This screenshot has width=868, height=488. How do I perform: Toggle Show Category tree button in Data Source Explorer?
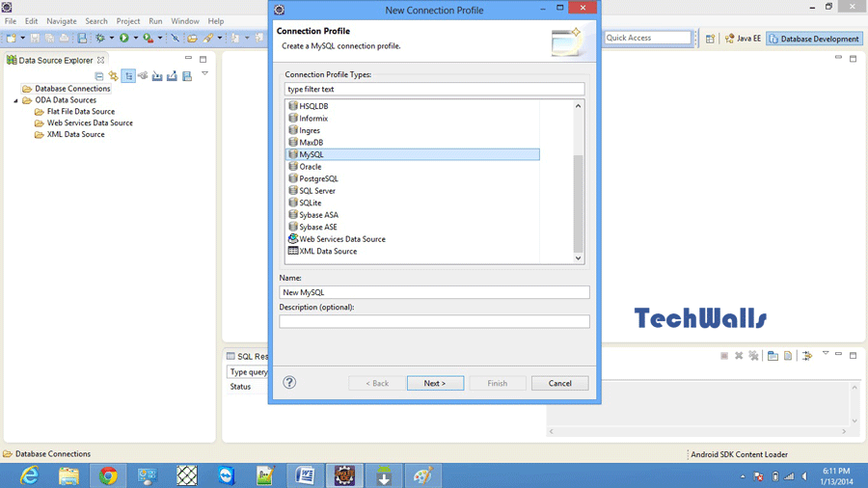click(128, 76)
